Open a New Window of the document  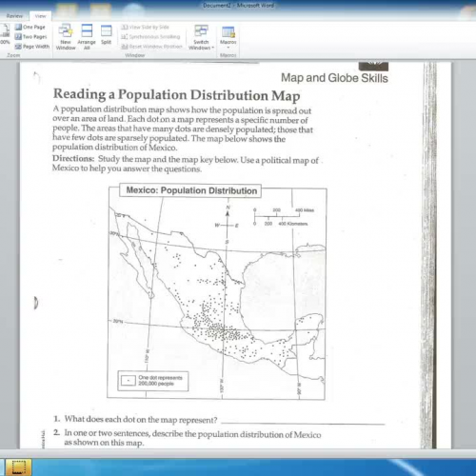66,37
